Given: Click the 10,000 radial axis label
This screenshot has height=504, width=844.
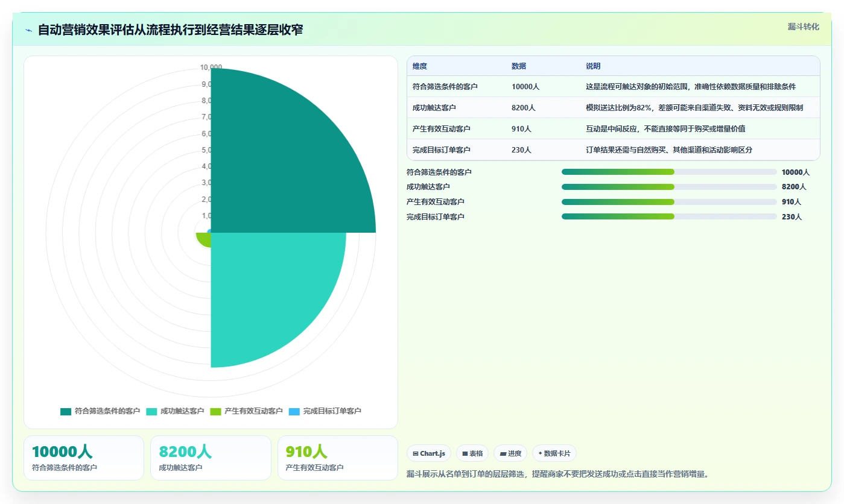Looking at the screenshot, I should coord(211,68).
